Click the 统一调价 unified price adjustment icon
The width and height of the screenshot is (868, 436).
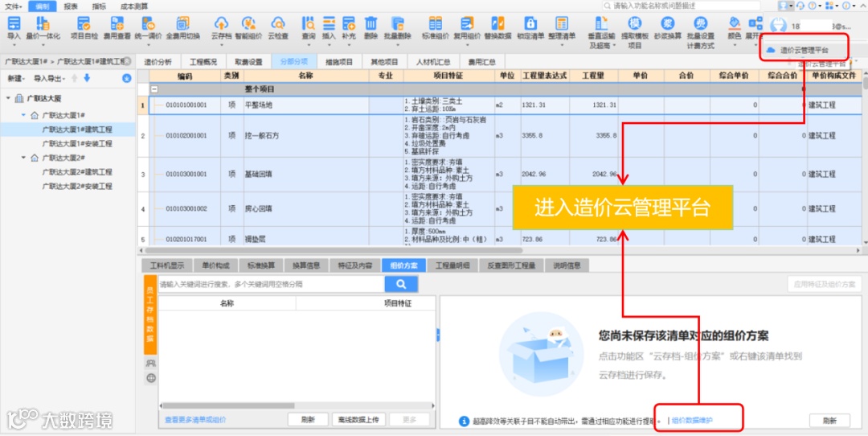[x=148, y=23]
